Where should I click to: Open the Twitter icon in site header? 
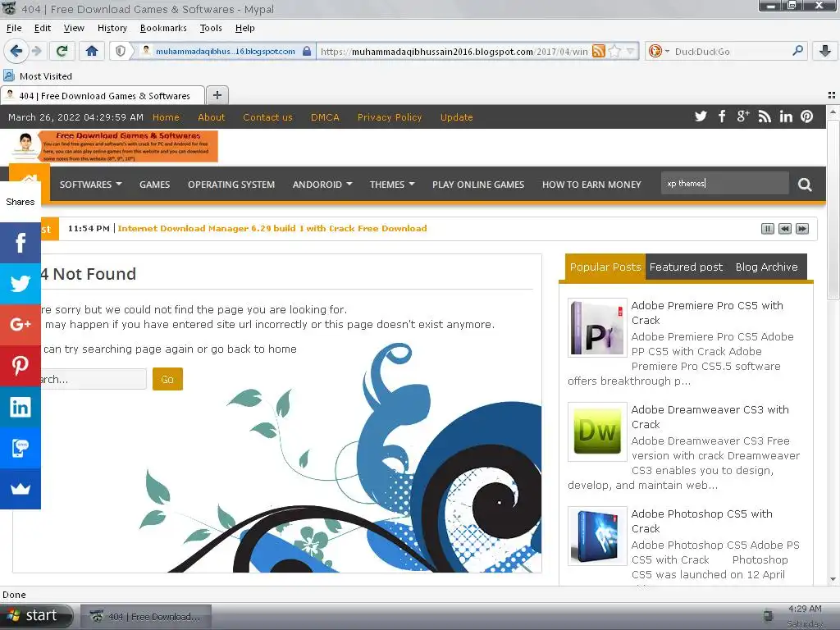point(701,116)
